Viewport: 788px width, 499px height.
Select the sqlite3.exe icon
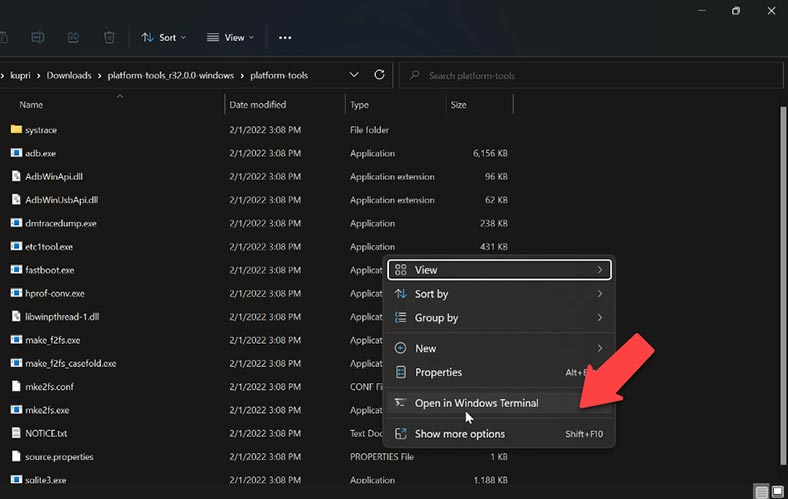tap(16, 479)
